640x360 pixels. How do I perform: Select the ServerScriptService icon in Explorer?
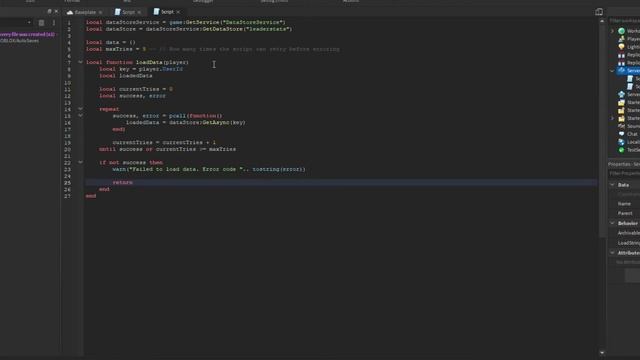(x=621, y=71)
